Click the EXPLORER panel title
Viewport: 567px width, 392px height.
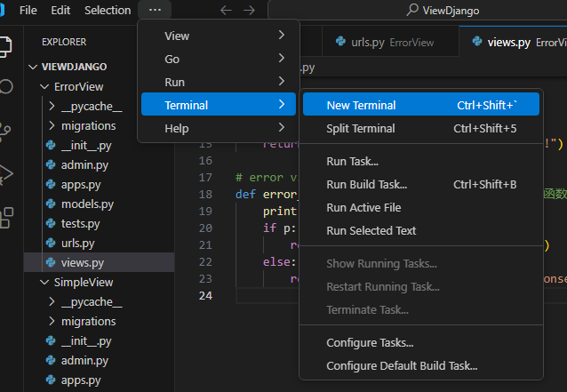click(64, 42)
